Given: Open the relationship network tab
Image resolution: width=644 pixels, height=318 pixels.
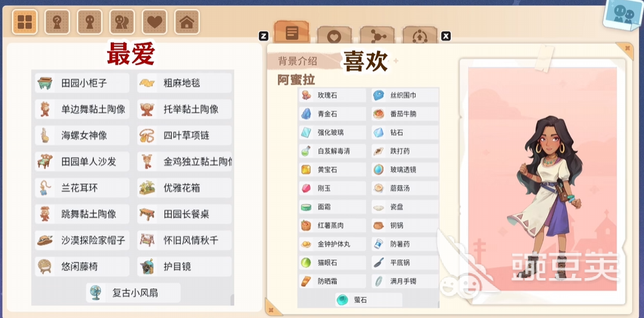Looking at the screenshot, I should click(377, 35).
